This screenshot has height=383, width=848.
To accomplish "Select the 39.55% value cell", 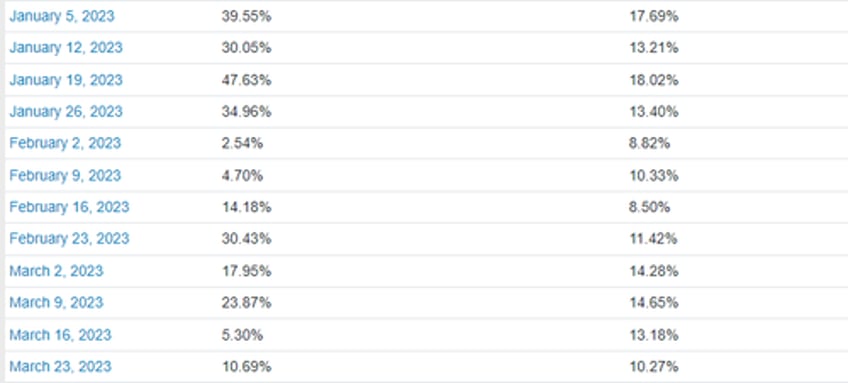I will pos(246,16).
